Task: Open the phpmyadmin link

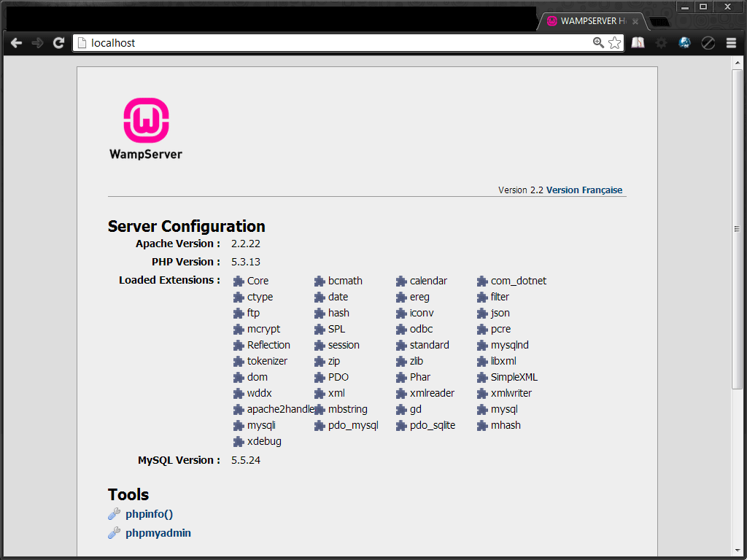Action: pyautogui.click(x=158, y=533)
